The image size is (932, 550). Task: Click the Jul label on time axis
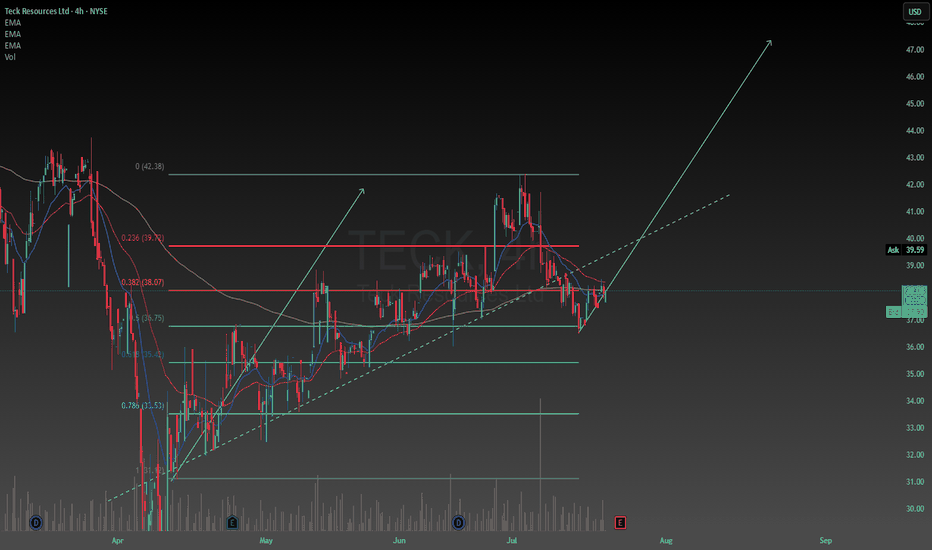pyautogui.click(x=512, y=540)
